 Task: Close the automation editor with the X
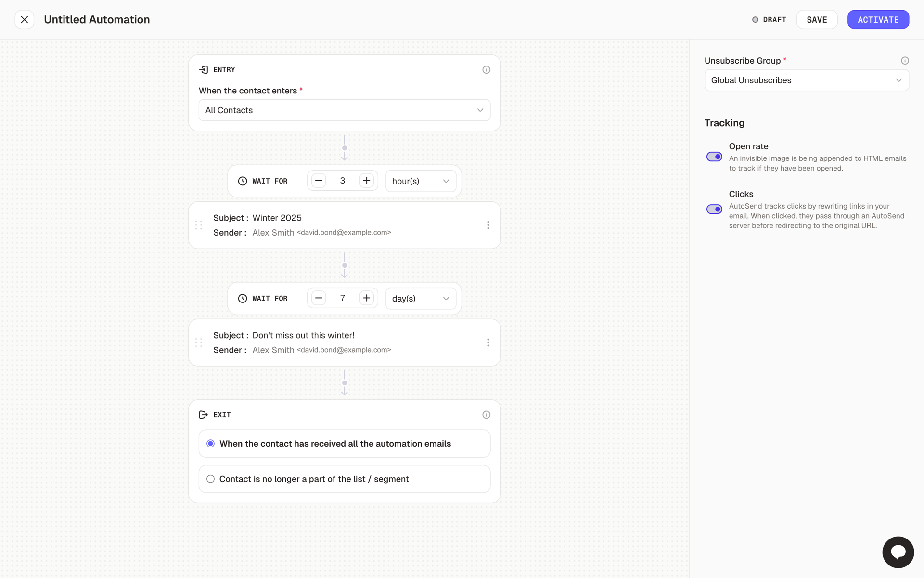tap(25, 20)
